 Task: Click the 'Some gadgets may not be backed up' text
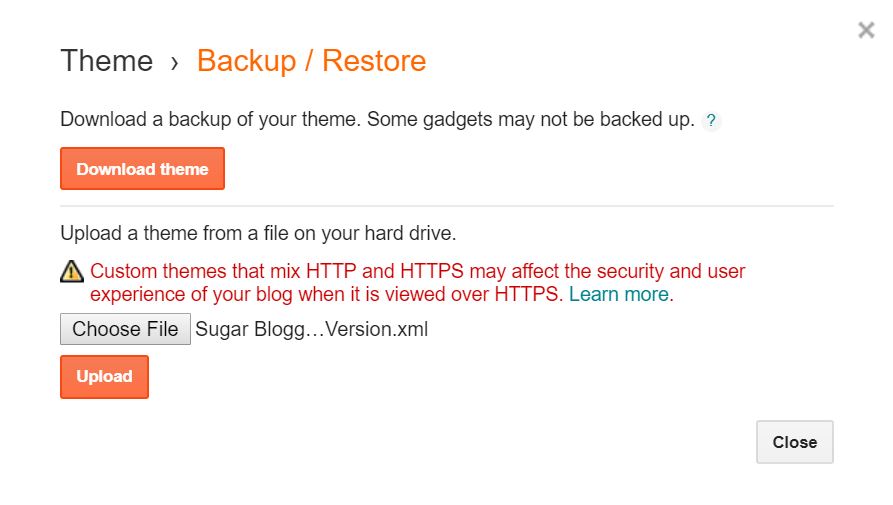pos(530,120)
